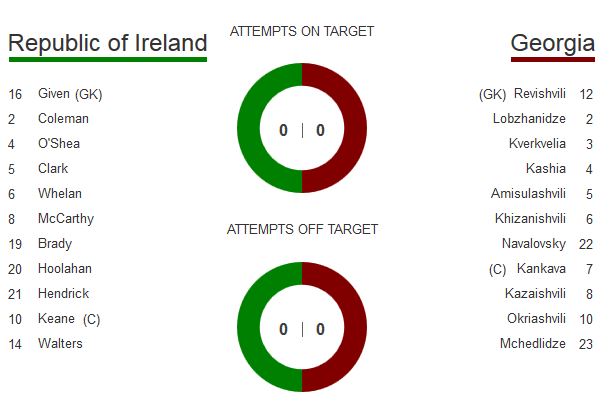Screen dimensions: 609x418
Task: Click on Walters, number 14
Action: 60,344
